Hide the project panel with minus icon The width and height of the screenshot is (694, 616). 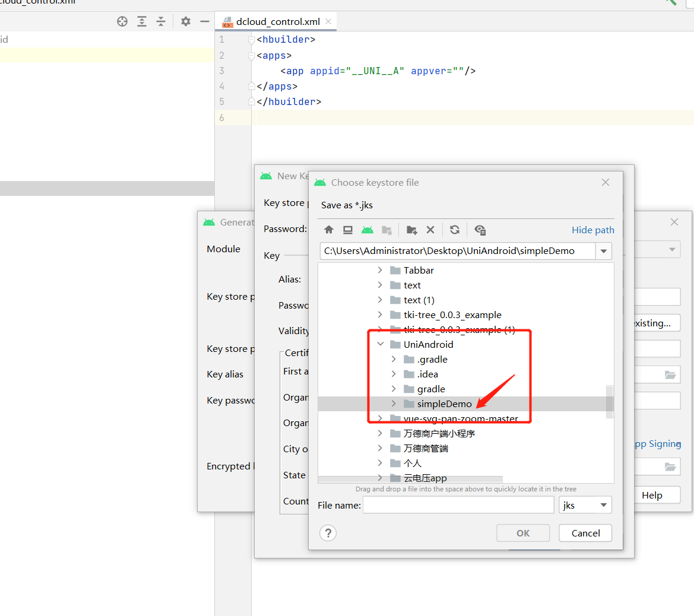[204, 21]
